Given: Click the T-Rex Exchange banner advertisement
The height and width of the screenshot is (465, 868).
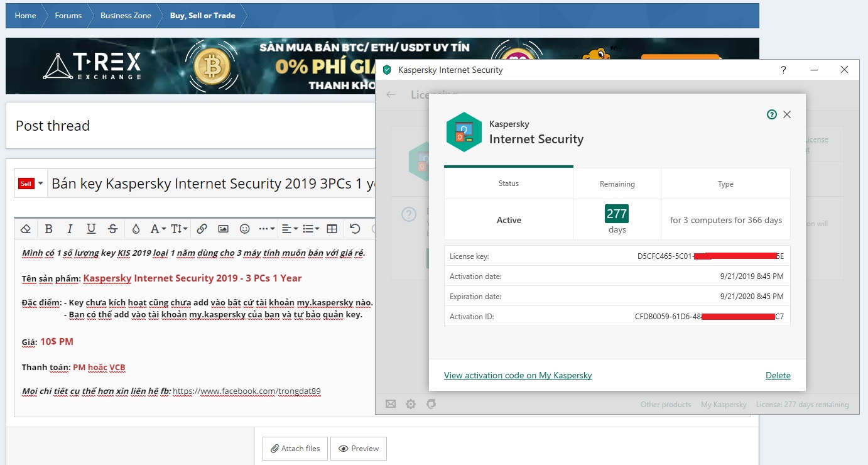Looking at the screenshot, I should click(191, 66).
